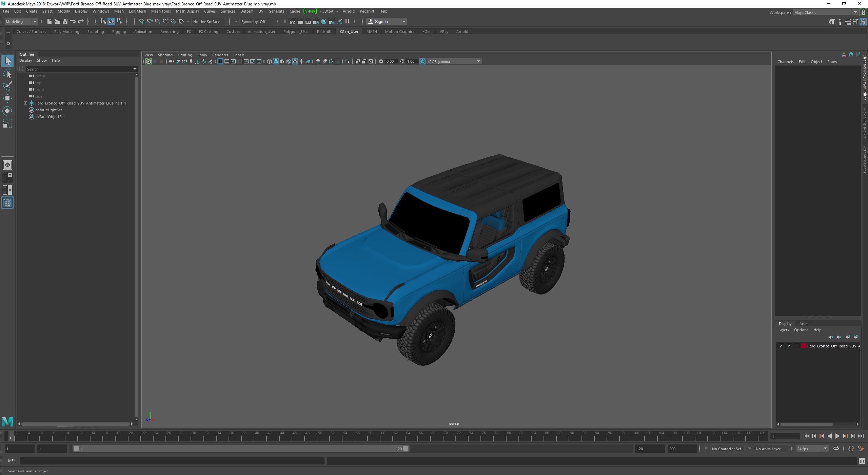
Task: Switch to the Poly Modeling shelf tab
Action: (x=66, y=32)
